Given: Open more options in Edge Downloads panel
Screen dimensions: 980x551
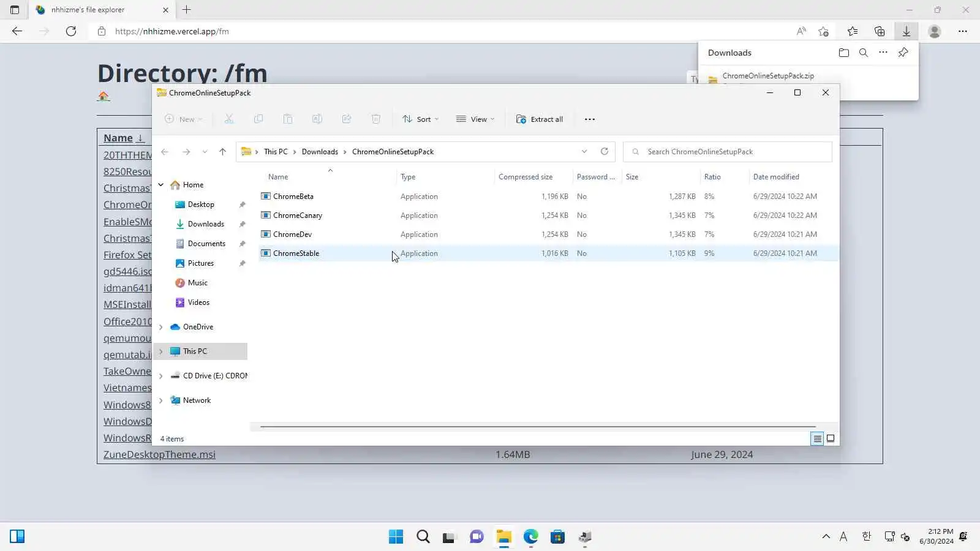Looking at the screenshot, I should coord(883,53).
